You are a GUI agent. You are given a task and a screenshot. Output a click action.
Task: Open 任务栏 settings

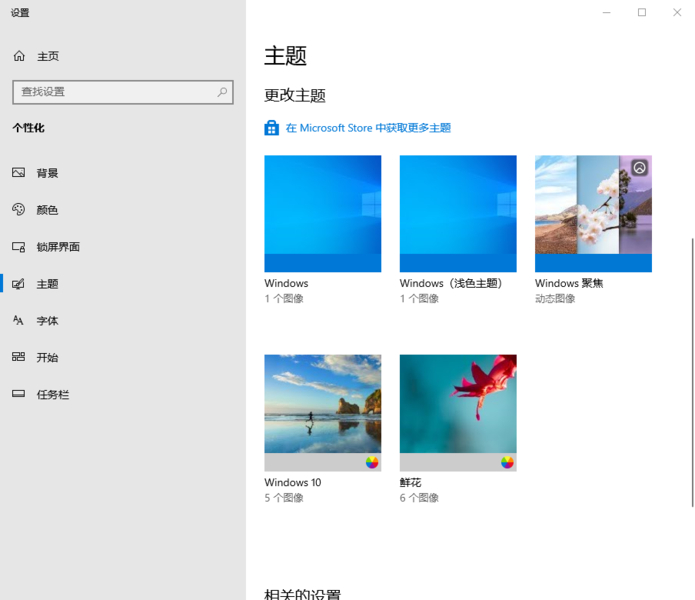pos(123,394)
